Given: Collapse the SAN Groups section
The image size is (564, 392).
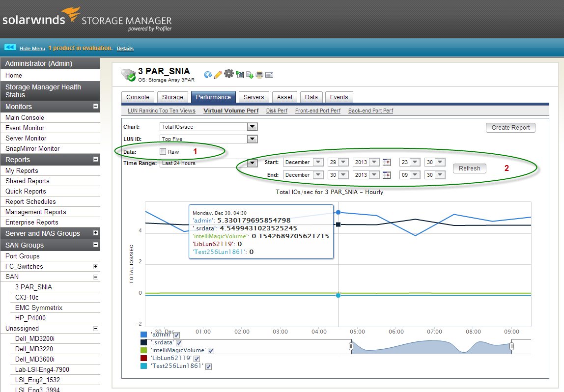Looking at the screenshot, I should click(96, 245).
